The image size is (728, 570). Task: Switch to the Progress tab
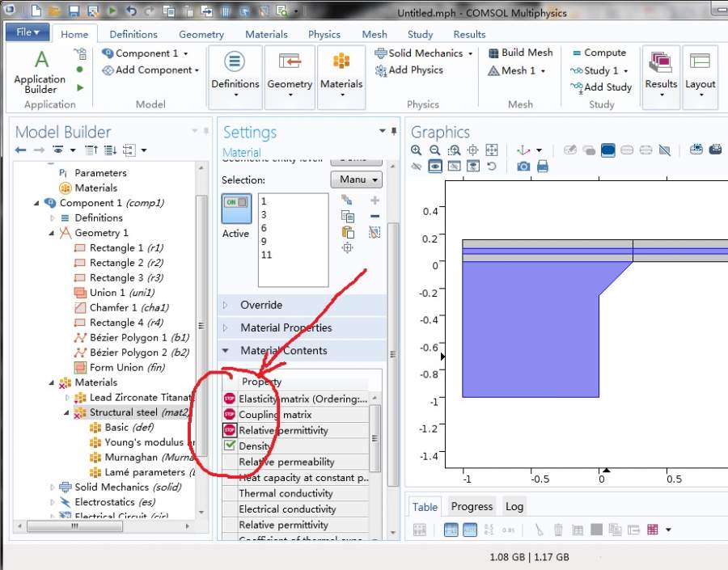coord(472,506)
